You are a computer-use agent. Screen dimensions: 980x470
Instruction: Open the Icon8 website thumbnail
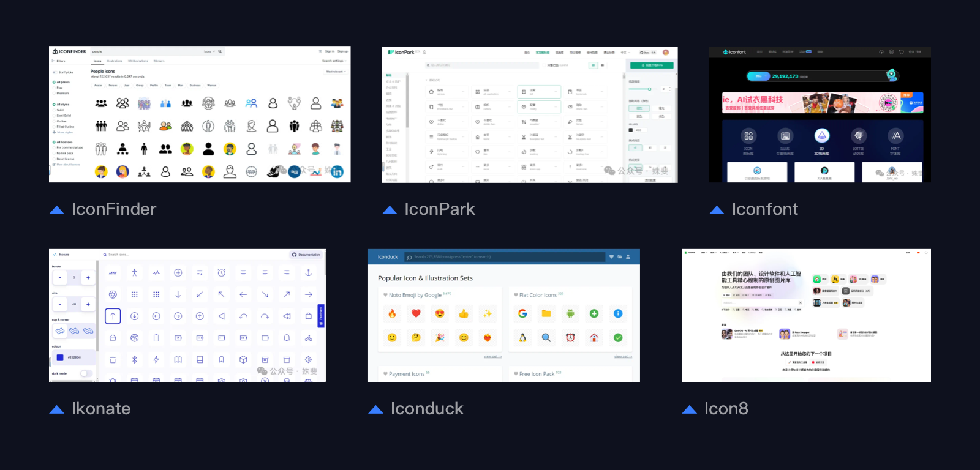pyautogui.click(x=806, y=316)
